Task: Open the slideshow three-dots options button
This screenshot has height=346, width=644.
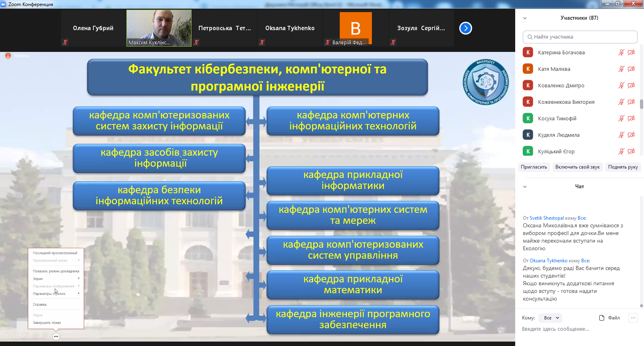Action: (56, 336)
